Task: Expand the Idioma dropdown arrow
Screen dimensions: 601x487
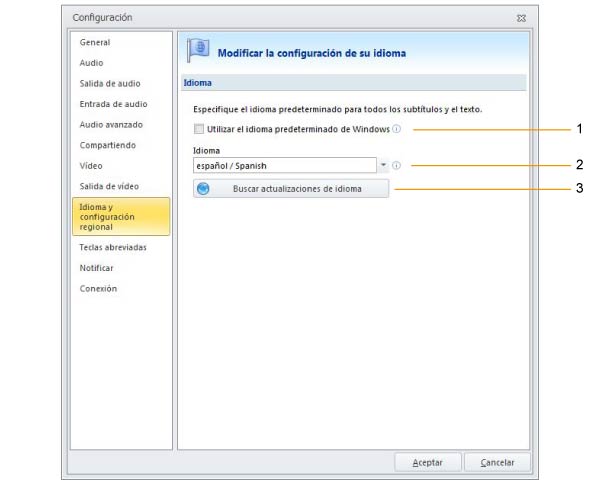Action: tap(383, 165)
